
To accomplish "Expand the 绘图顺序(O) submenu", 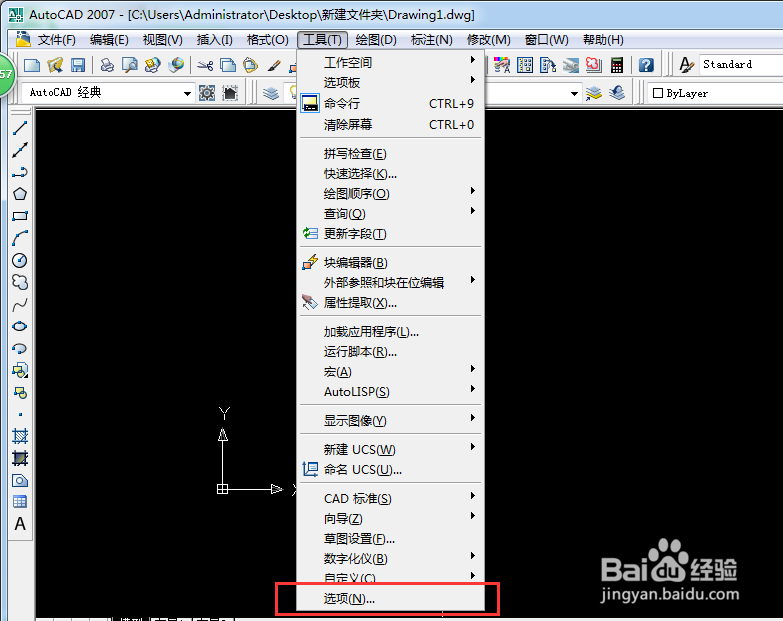I will tap(390, 194).
